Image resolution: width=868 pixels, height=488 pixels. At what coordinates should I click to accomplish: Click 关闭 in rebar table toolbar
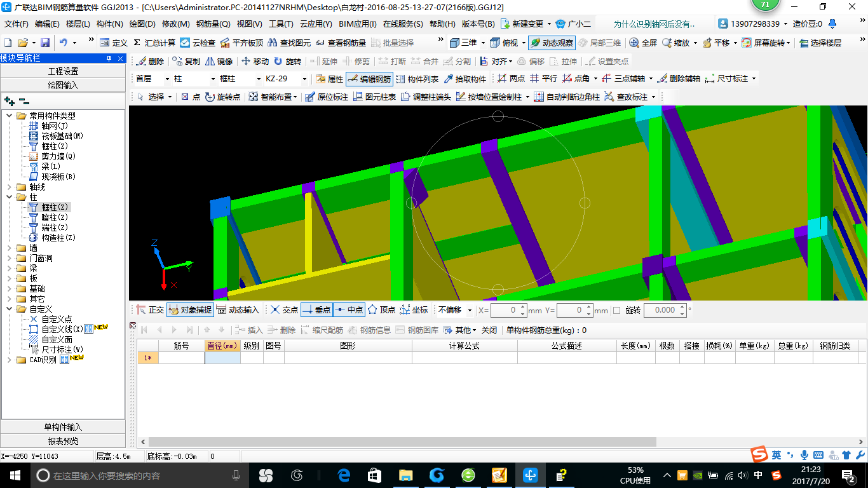click(x=489, y=330)
